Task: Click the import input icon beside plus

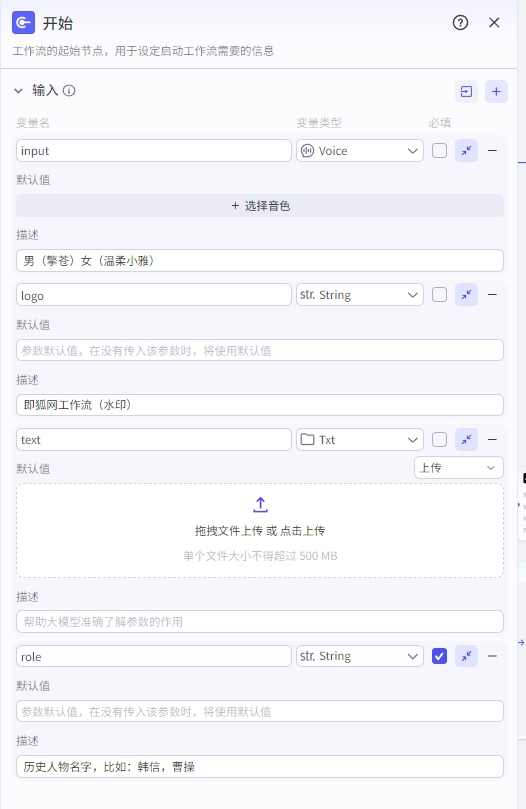Action: [x=466, y=91]
